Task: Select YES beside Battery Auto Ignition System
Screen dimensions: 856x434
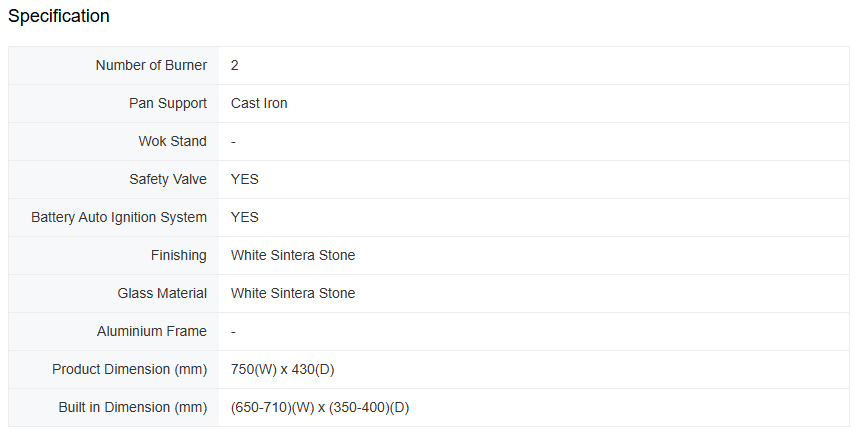Action: tap(244, 217)
